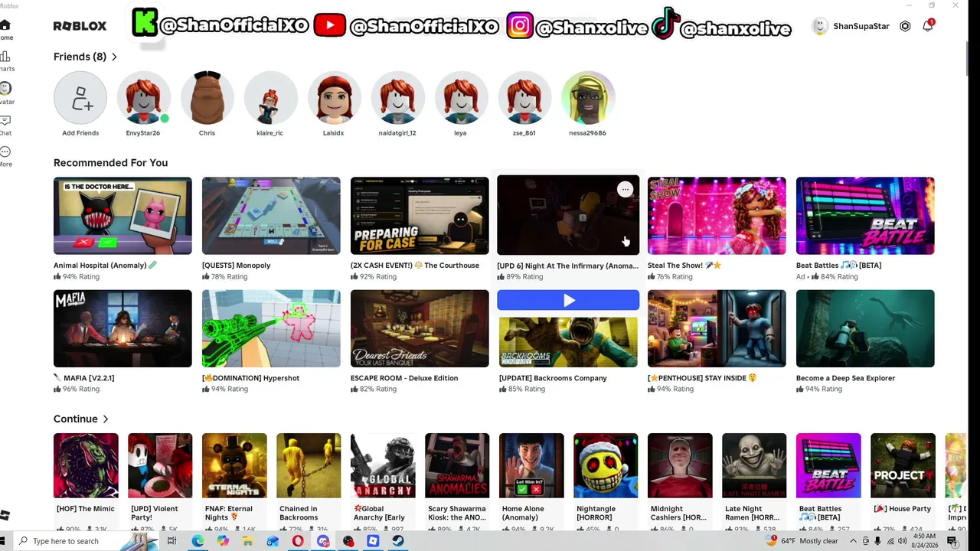Continue playing Late Night Ramen

pos(754,465)
